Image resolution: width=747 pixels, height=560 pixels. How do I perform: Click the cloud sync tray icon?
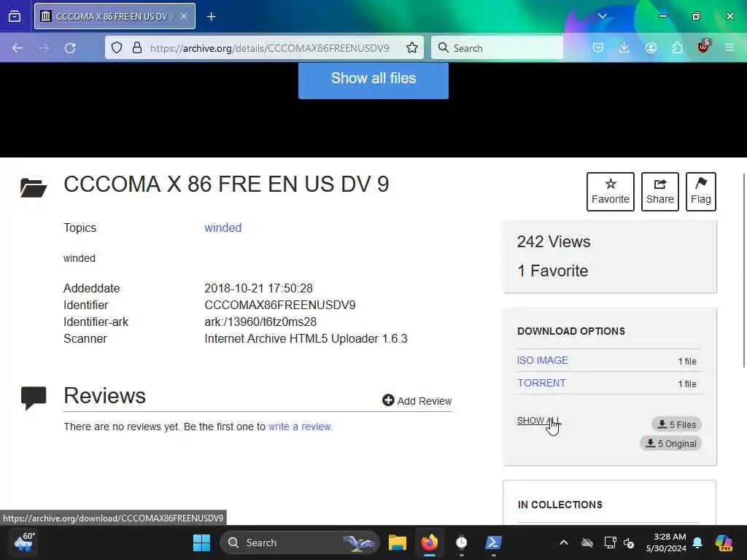(587, 542)
